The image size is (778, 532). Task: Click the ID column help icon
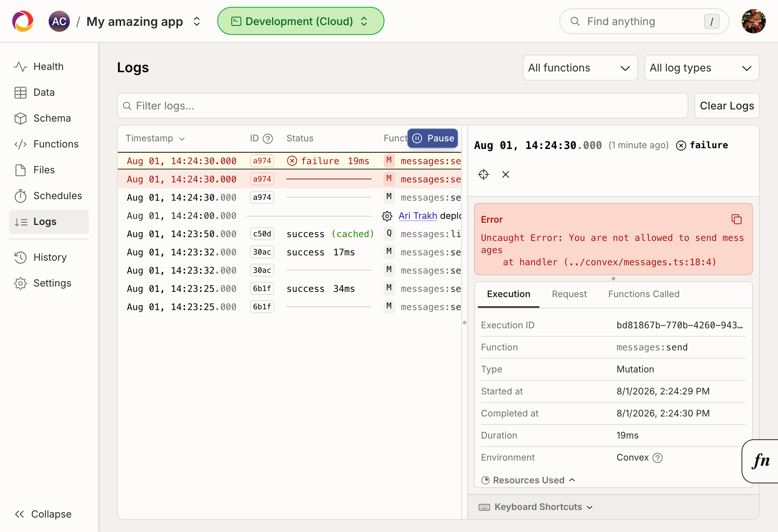point(268,139)
